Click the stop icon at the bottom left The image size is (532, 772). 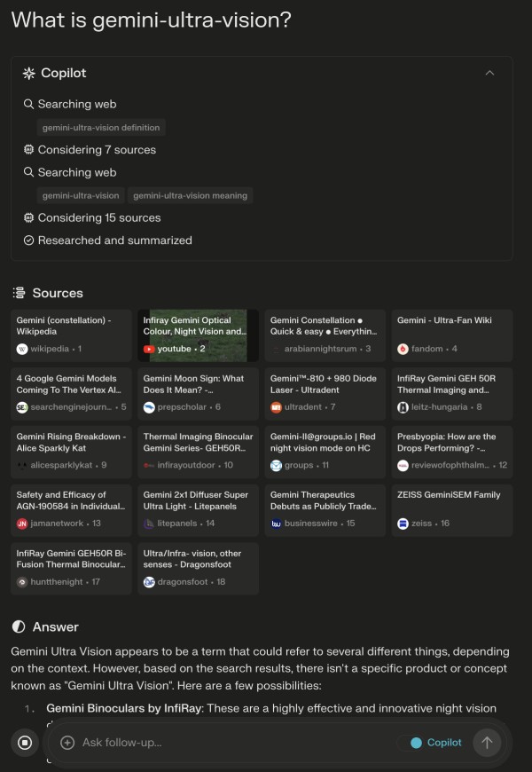(x=24, y=742)
